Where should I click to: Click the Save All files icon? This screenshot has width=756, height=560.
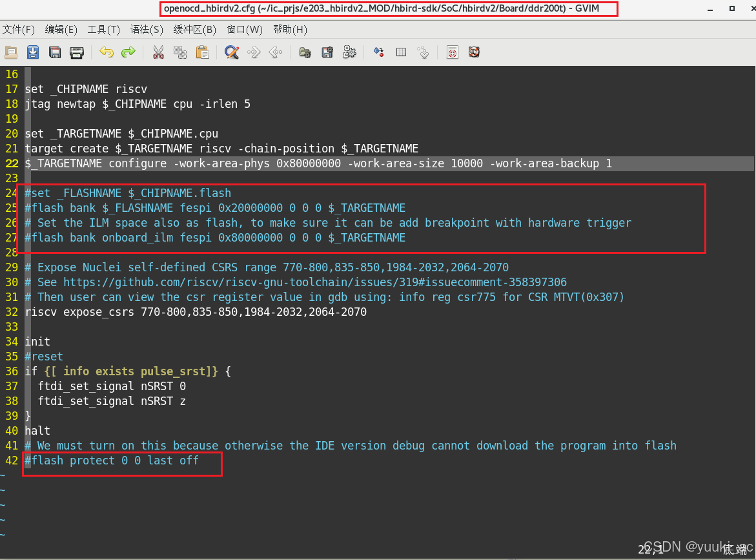tap(55, 52)
